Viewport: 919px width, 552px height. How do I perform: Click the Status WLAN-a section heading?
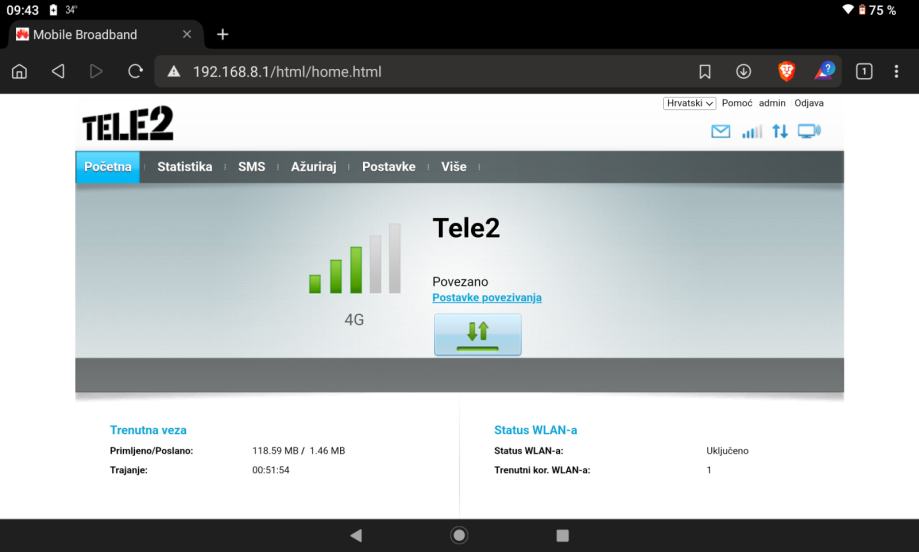click(536, 430)
